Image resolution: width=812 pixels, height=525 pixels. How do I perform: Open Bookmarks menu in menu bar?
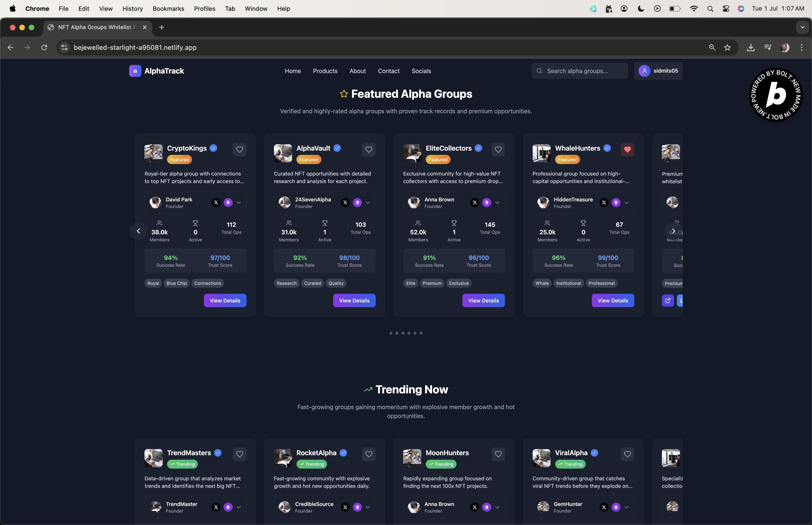[168, 8]
